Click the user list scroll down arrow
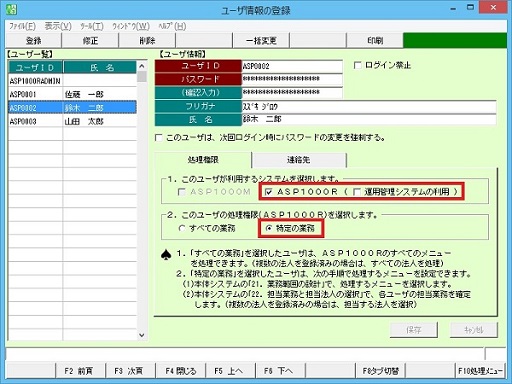 pos(142,335)
